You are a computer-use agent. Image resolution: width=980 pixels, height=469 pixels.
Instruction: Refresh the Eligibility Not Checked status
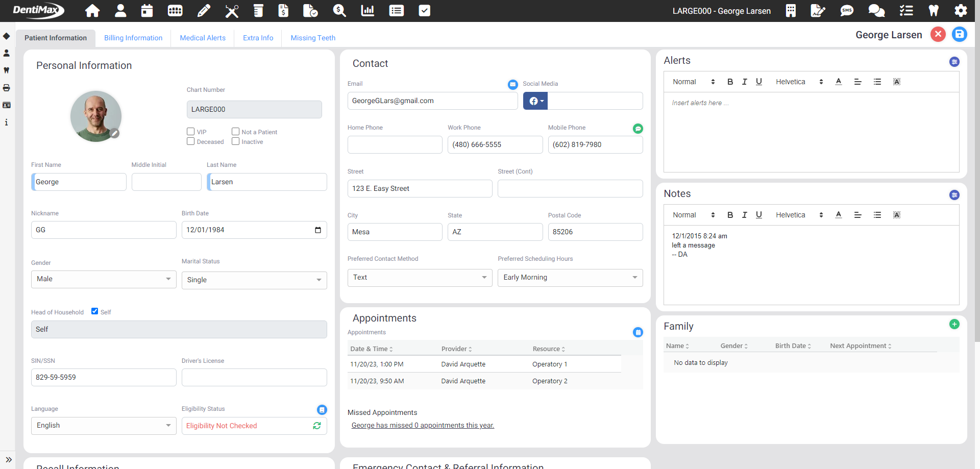317,425
